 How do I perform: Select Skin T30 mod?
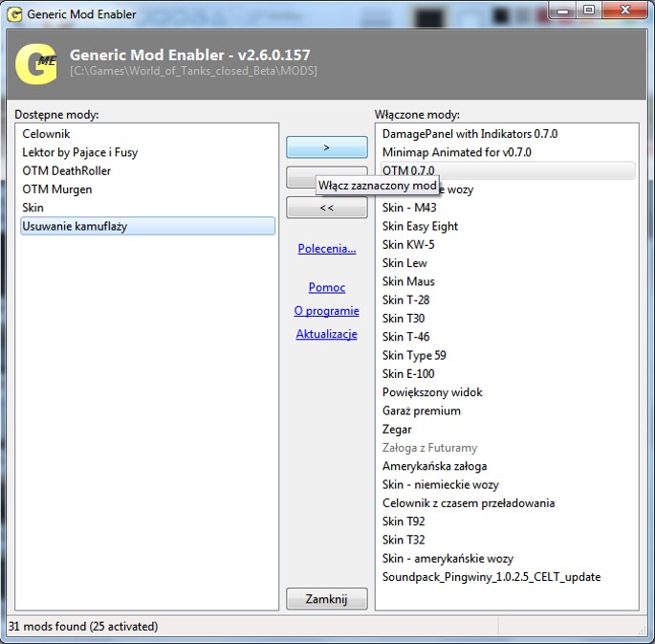coord(508,318)
